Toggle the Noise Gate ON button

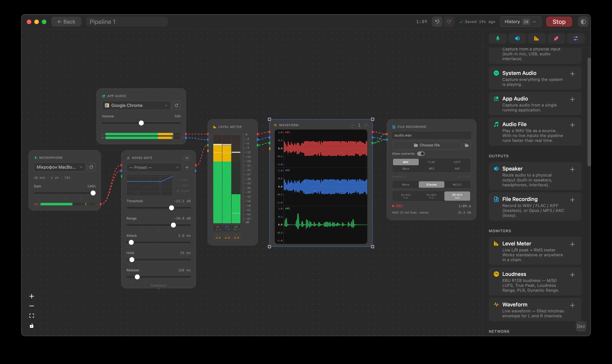pyautogui.click(x=187, y=158)
